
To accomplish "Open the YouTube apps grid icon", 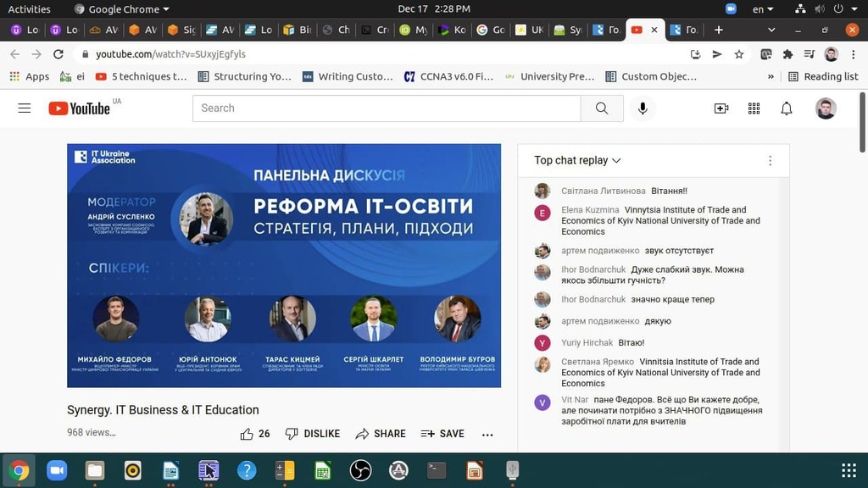I will (x=754, y=108).
